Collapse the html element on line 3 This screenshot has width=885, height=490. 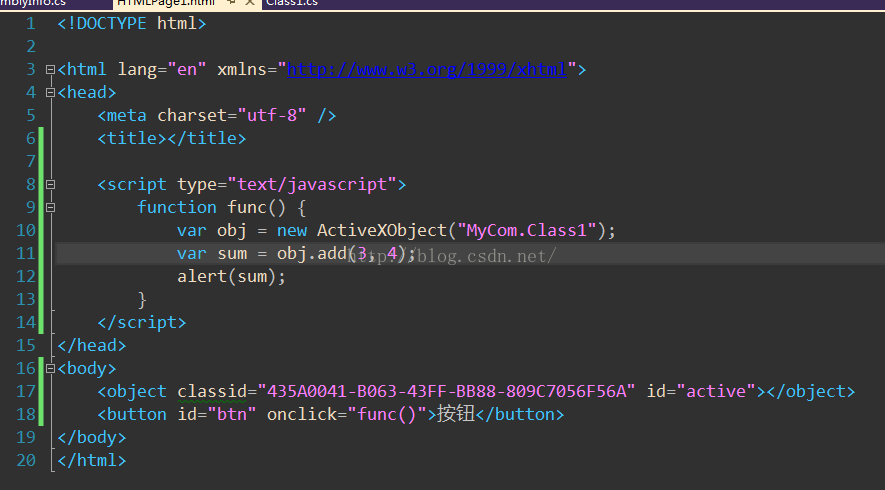pyautogui.click(x=50, y=69)
